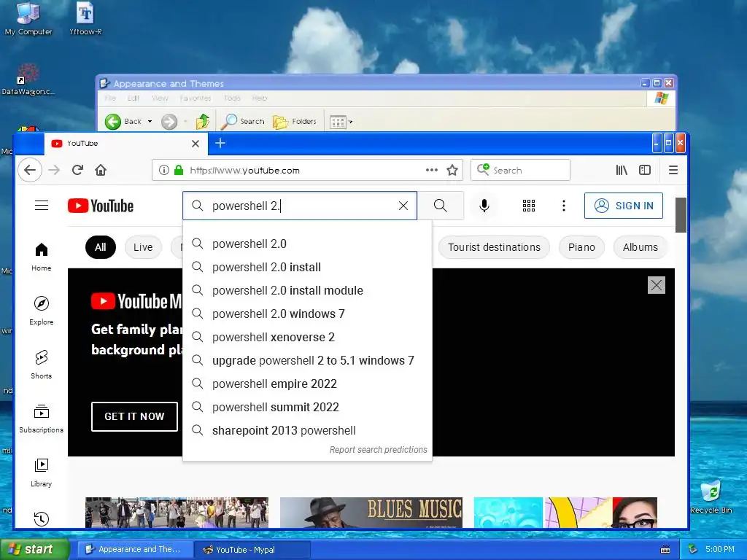Bookmark this page with the star icon
Screen dimensions: 747x560
[452, 170]
